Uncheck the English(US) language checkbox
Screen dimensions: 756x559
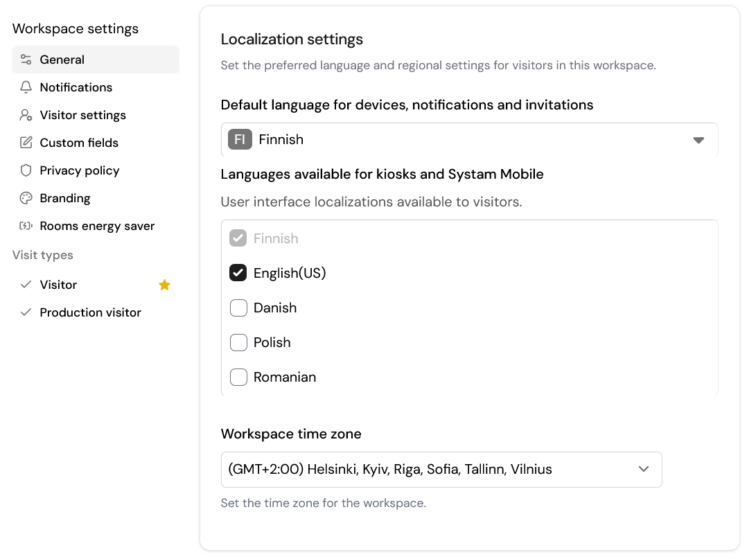click(238, 273)
